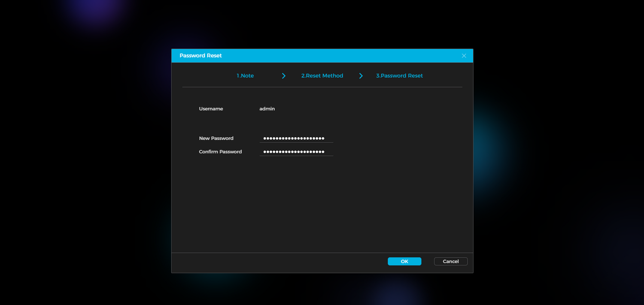Focus the New Password input field
Image resolution: width=644 pixels, height=305 pixels.
tap(296, 138)
